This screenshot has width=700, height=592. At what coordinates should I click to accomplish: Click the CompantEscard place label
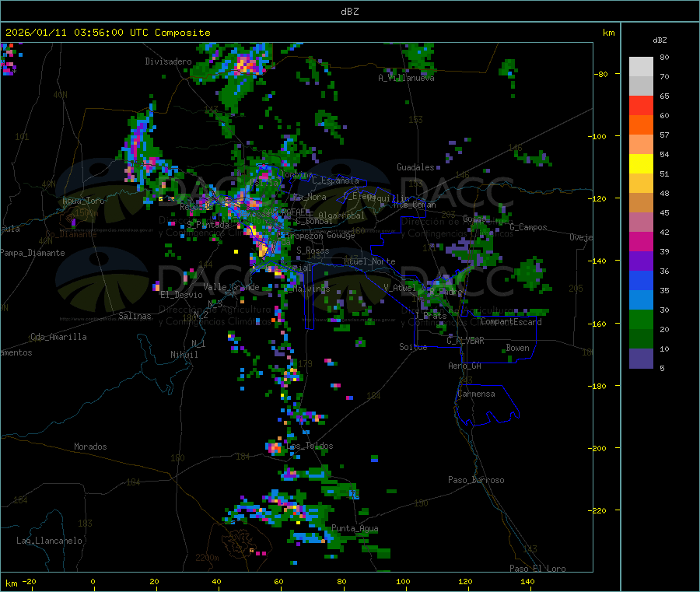[511, 322]
